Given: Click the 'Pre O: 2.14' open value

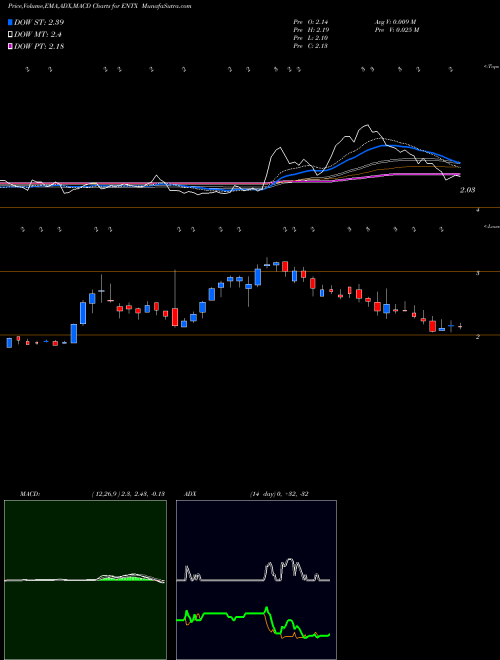Looking at the screenshot, I should pos(311,22).
